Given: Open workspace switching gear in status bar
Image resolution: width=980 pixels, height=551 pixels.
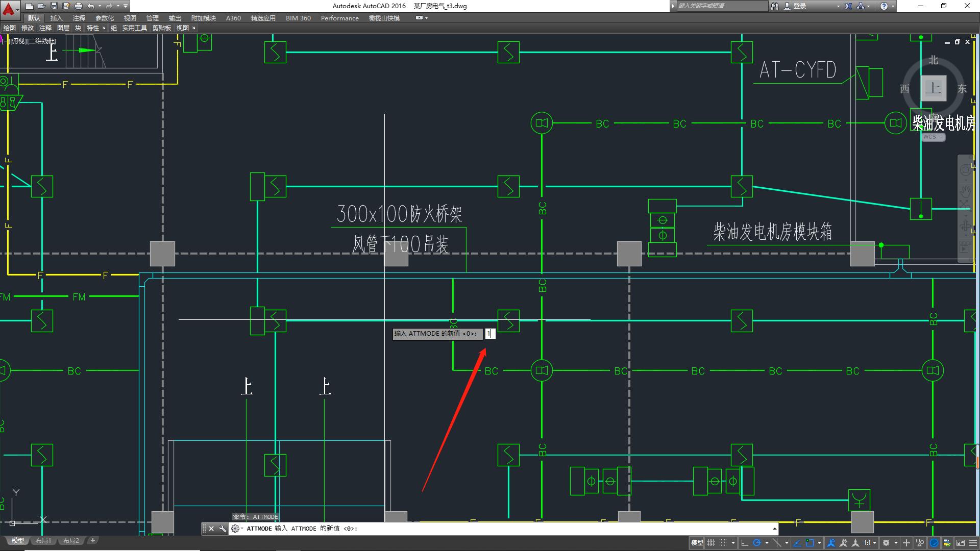Looking at the screenshot, I should [886, 543].
